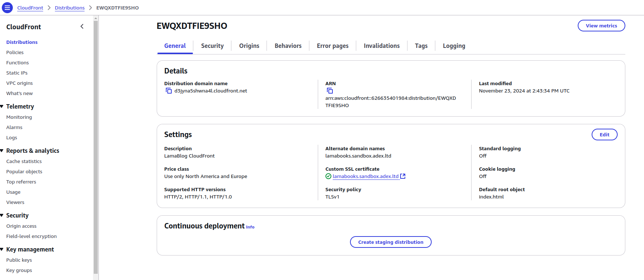Click the 'HTTP/2, HTTP/1.1, HTTP/1.0' value
This screenshot has height=280, width=644.
[198, 197]
